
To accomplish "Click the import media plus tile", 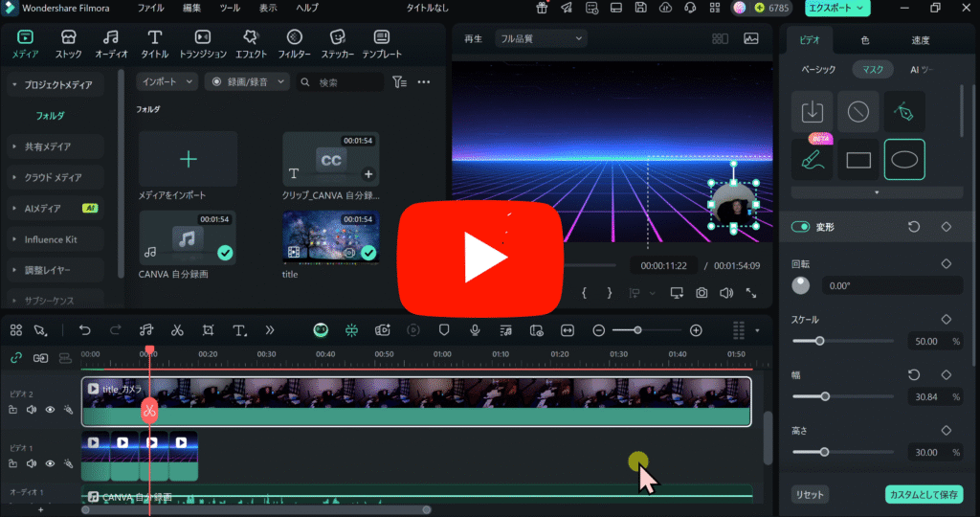I will 189,159.
